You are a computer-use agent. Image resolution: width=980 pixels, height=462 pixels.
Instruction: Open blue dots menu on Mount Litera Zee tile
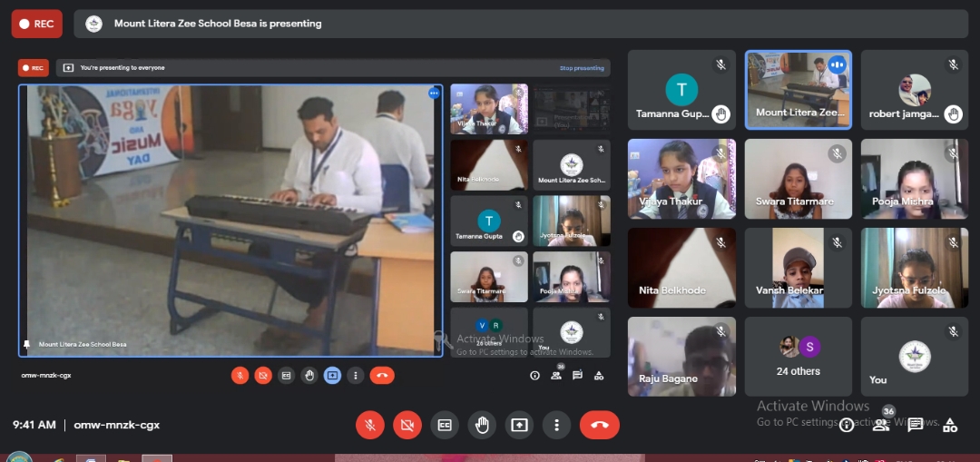[x=837, y=64]
